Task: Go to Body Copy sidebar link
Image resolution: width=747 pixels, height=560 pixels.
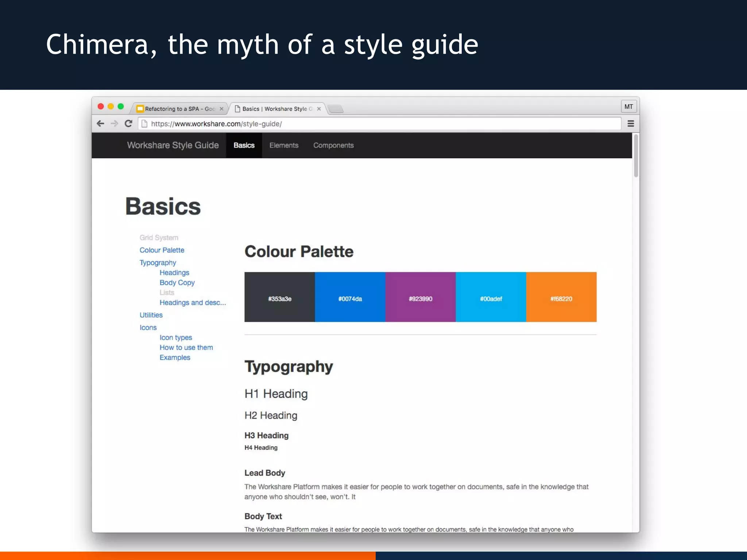Action: (177, 283)
